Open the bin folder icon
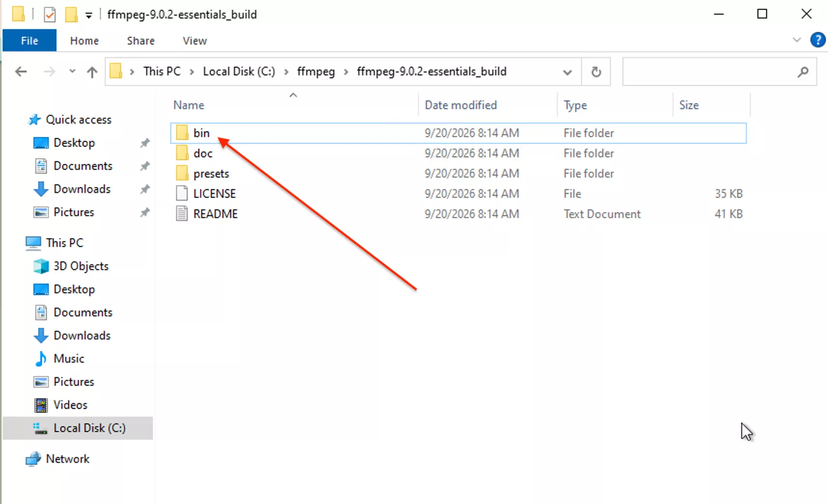This screenshot has width=828, height=504. (182, 133)
